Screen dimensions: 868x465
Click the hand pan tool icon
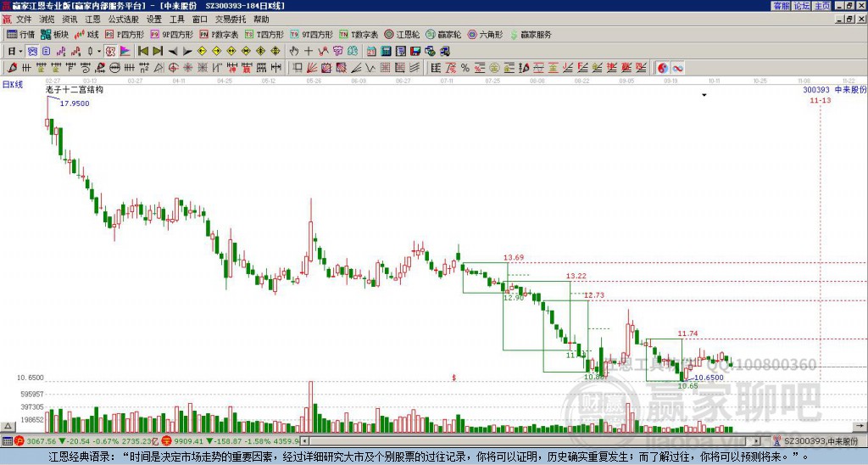[293, 52]
